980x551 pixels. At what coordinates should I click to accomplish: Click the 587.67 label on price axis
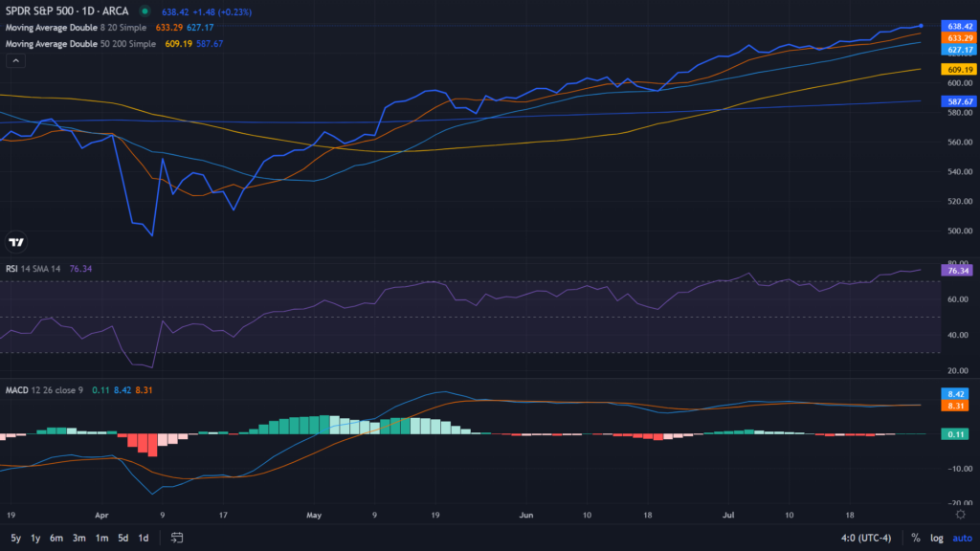click(959, 101)
